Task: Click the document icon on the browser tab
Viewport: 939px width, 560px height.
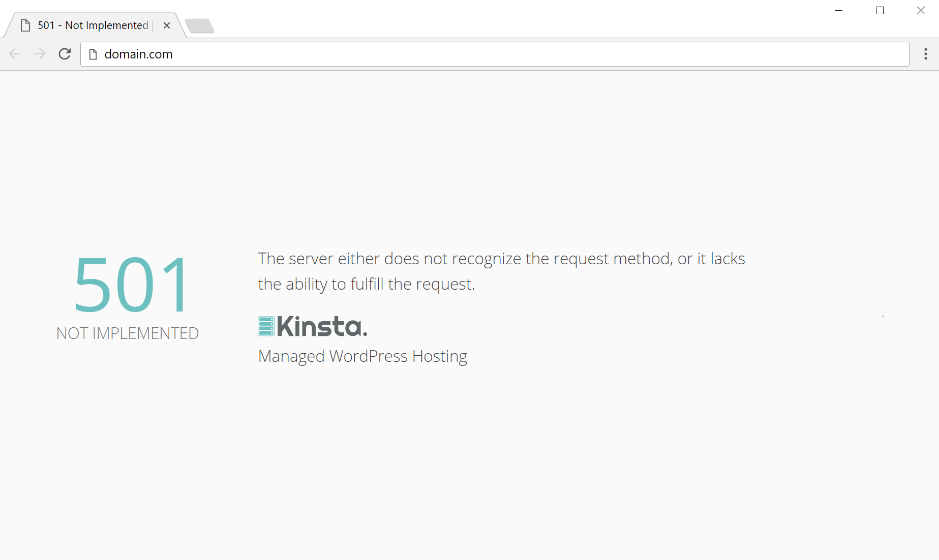Action: [25, 25]
